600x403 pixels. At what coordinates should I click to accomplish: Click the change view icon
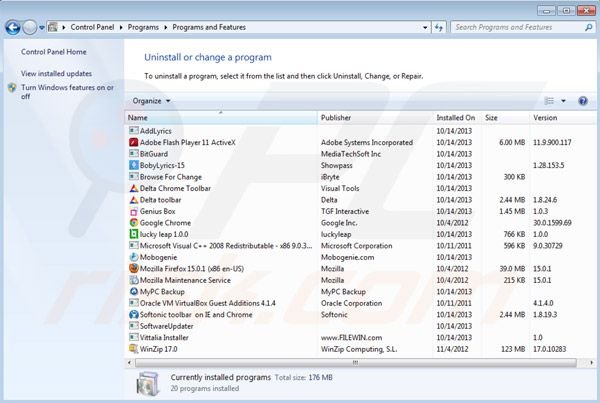coord(549,101)
